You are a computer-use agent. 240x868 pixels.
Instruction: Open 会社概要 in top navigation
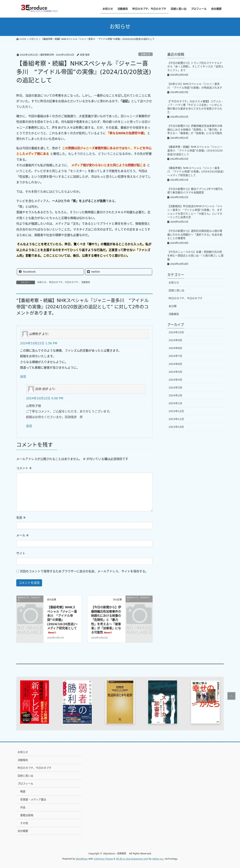tap(216, 9)
